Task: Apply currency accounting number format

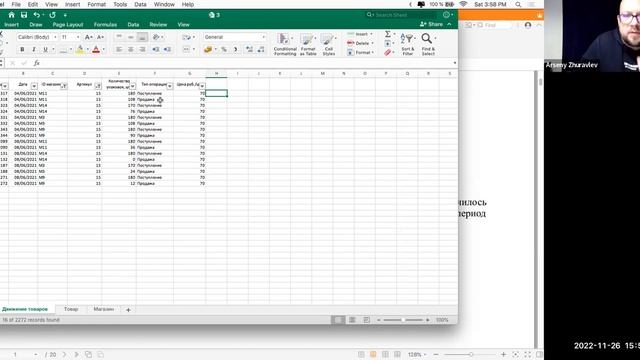Action: 208,49
